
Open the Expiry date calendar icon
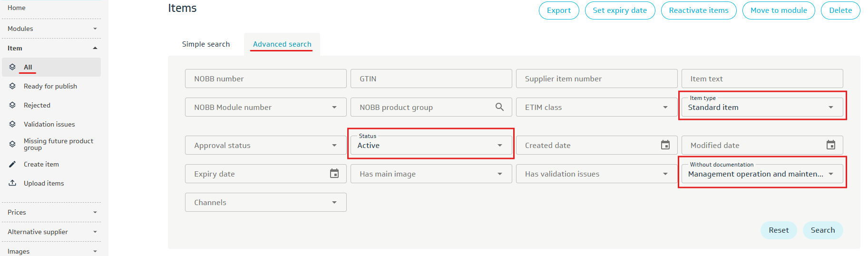coord(334,174)
